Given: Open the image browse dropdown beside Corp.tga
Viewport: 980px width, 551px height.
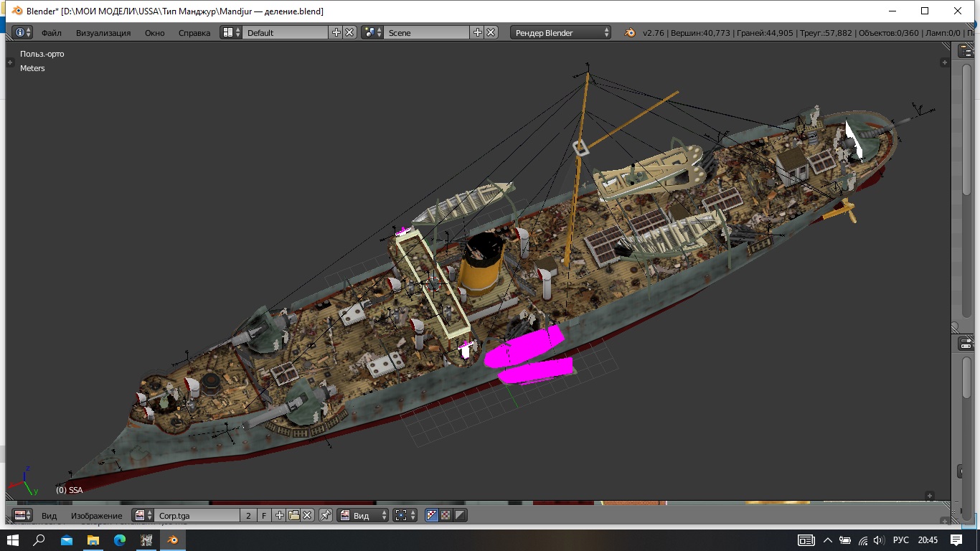Looking at the screenshot, I should point(143,515).
